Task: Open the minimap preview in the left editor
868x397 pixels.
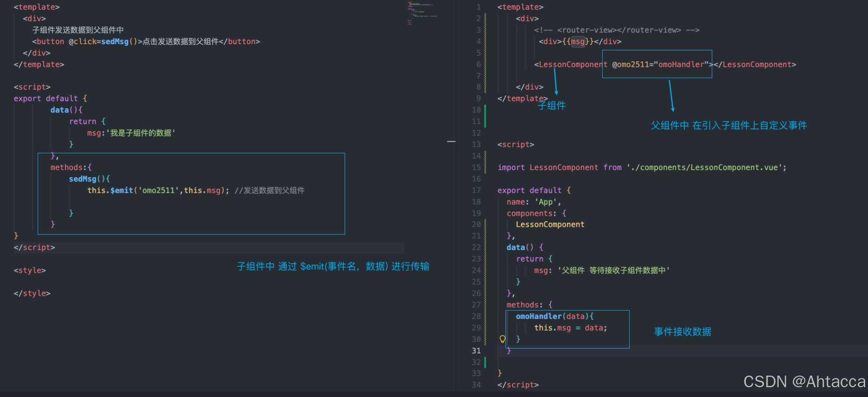Action: point(422,13)
